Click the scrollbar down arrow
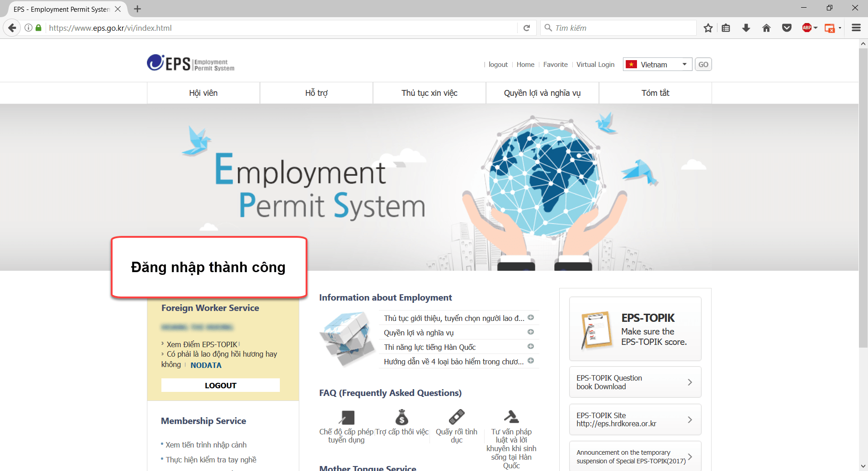868x471 pixels. pos(863,466)
